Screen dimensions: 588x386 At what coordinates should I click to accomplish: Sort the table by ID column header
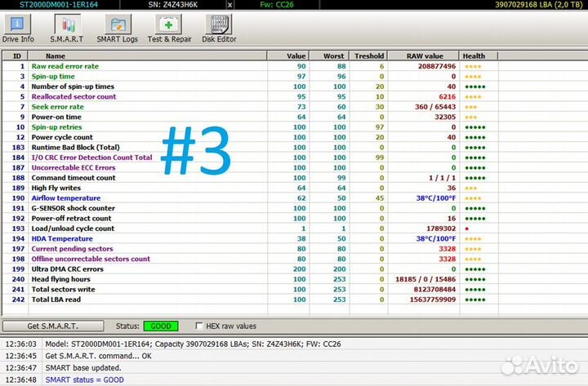[x=16, y=56]
